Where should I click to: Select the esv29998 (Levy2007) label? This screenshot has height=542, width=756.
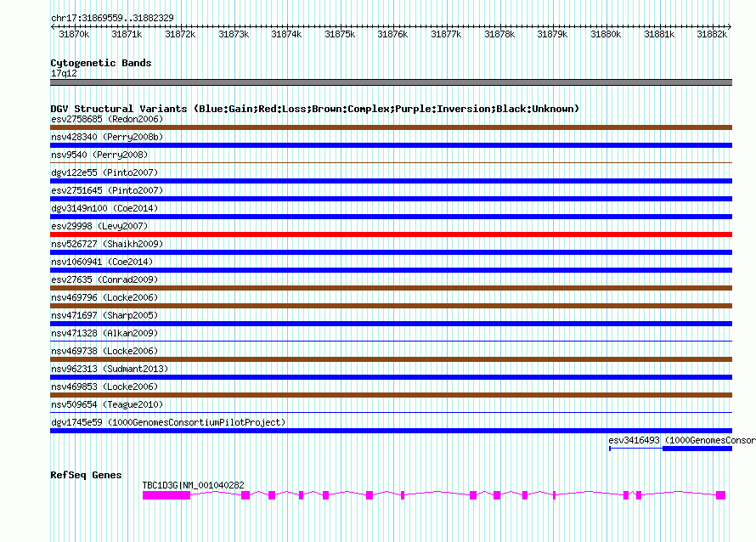click(99, 226)
